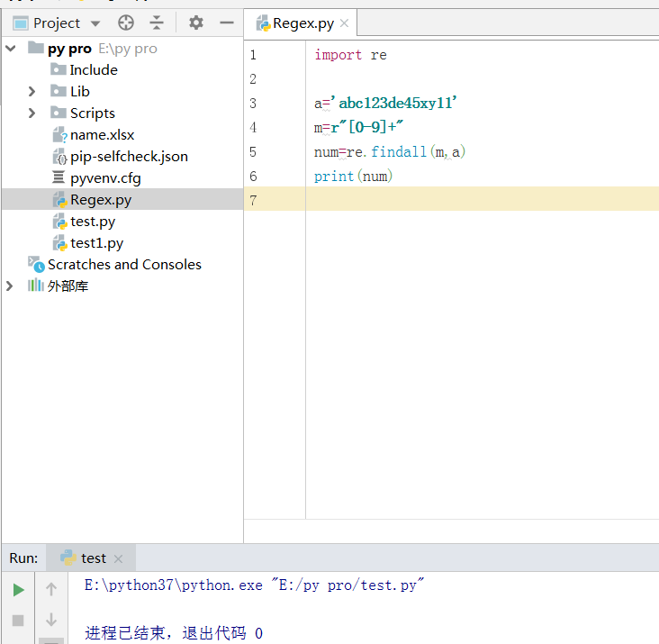Image resolution: width=659 pixels, height=644 pixels.
Task: Hide the Project panel with the minus icon
Action: click(227, 23)
